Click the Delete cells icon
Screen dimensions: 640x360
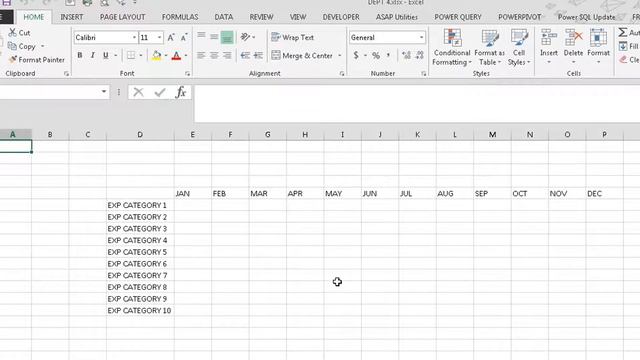(573, 38)
